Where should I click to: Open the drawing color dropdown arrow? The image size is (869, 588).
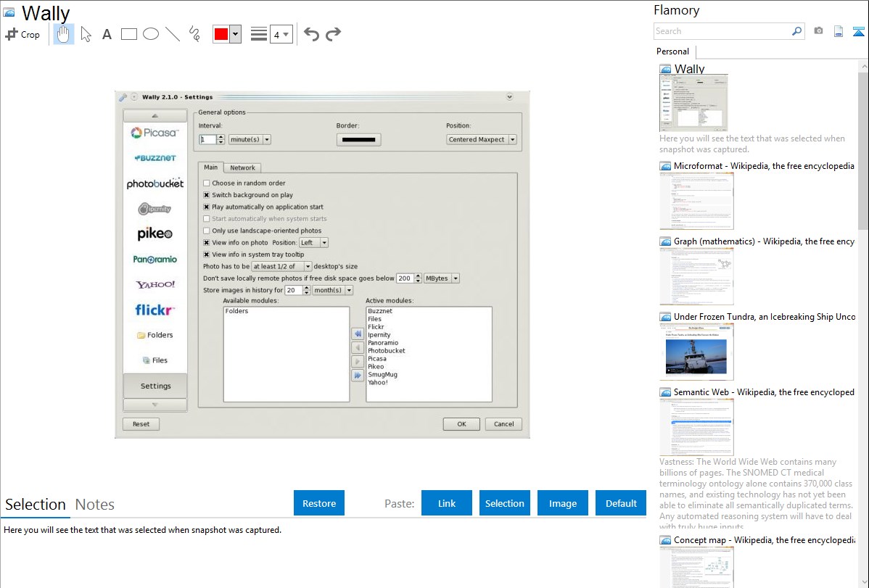236,34
